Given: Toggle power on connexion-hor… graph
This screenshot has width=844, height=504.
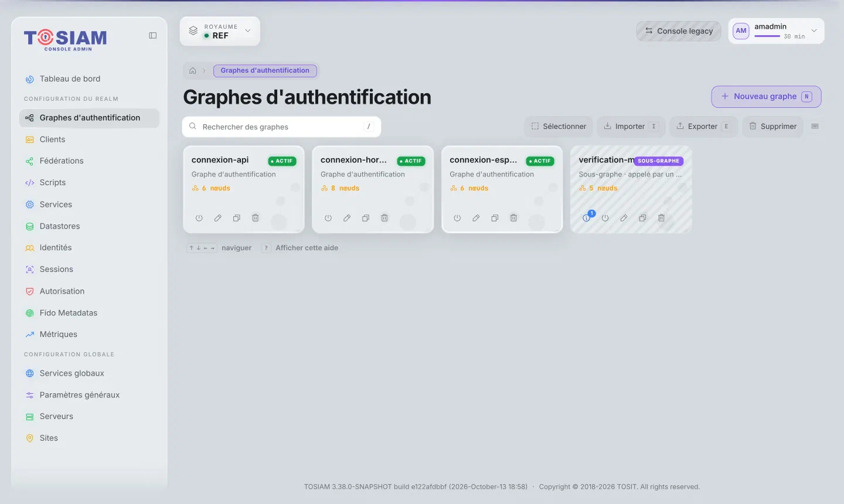Looking at the screenshot, I should (x=328, y=218).
